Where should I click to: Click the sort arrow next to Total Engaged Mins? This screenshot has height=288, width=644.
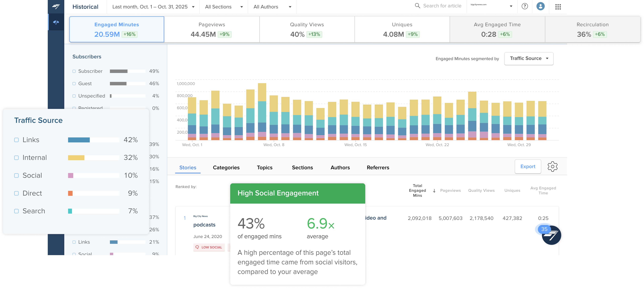434,191
